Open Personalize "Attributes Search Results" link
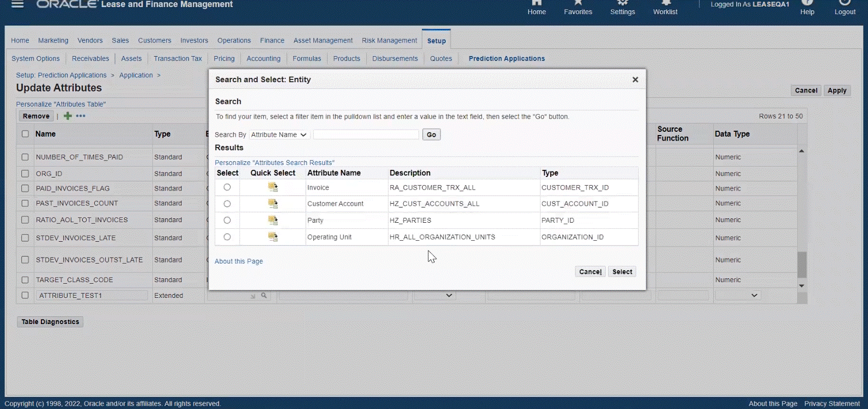The height and width of the screenshot is (409, 868). [x=275, y=163]
